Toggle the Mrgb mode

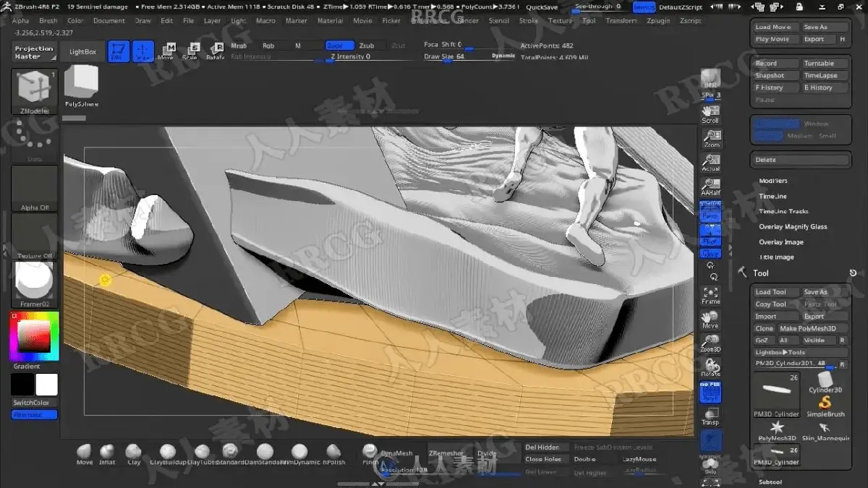(239, 46)
